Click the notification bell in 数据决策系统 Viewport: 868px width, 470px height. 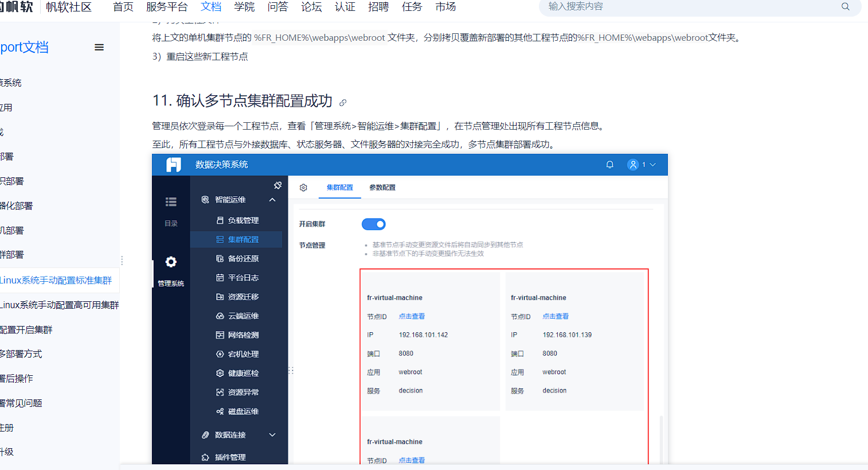pos(609,165)
